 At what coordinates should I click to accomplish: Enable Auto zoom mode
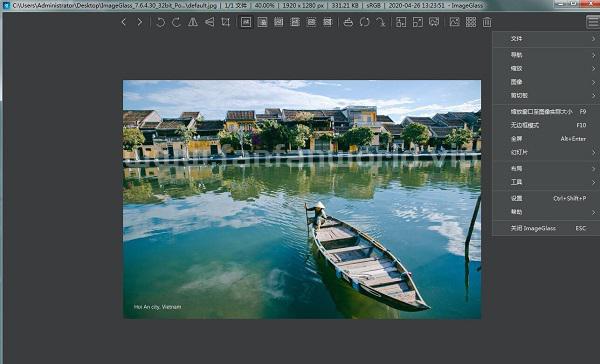246,22
